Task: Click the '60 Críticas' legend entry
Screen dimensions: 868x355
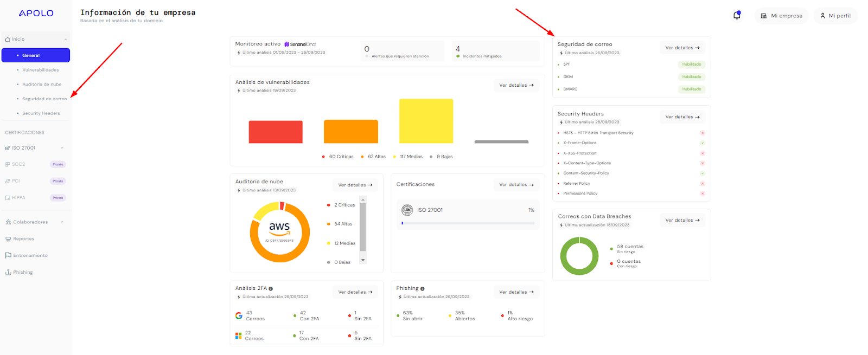Action: coord(338,157)
